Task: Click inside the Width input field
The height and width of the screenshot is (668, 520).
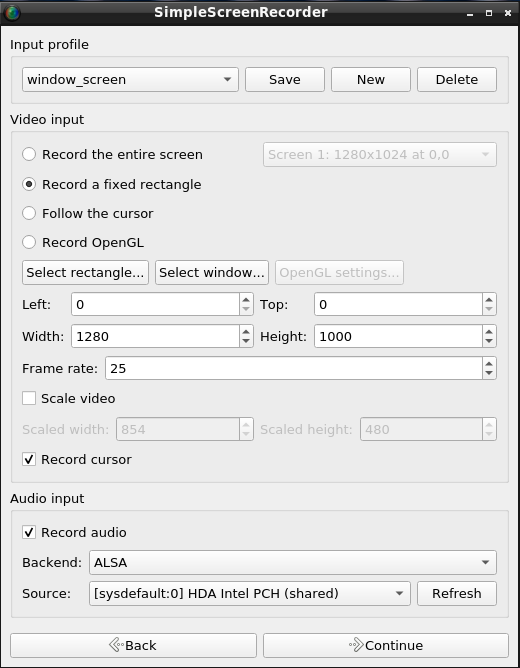Action: point(155,336)
